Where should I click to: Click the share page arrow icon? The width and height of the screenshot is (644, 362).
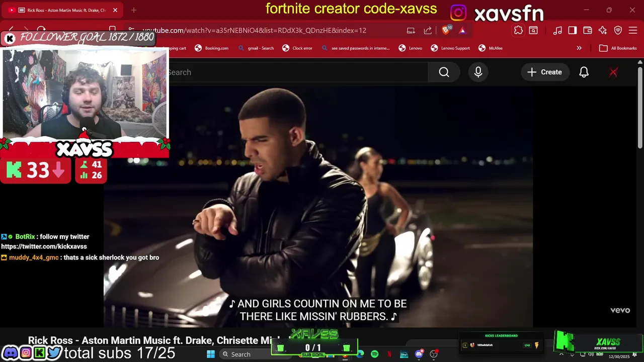[x=428, y=30]
